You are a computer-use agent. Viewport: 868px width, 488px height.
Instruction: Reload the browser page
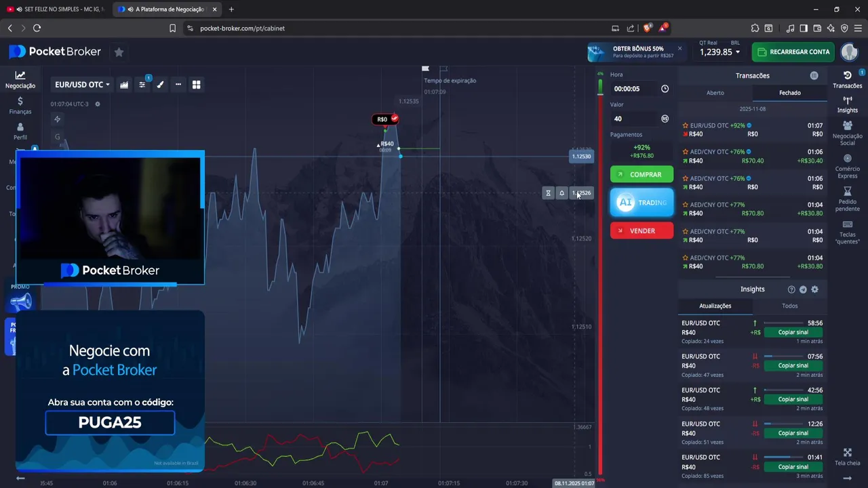tap(37, 28)
